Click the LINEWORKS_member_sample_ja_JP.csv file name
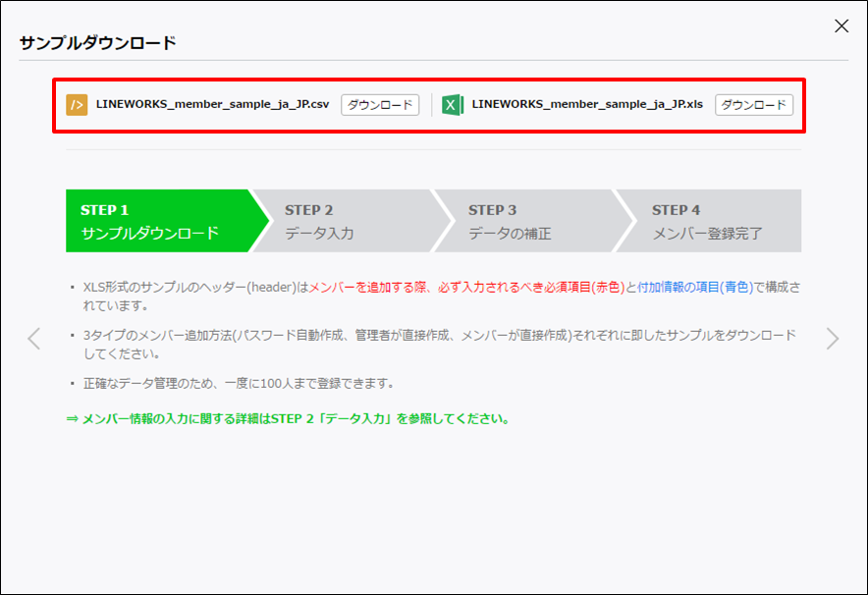Image resolution: width=868 pixels, height=595 pixels. [x=212, y=105]
